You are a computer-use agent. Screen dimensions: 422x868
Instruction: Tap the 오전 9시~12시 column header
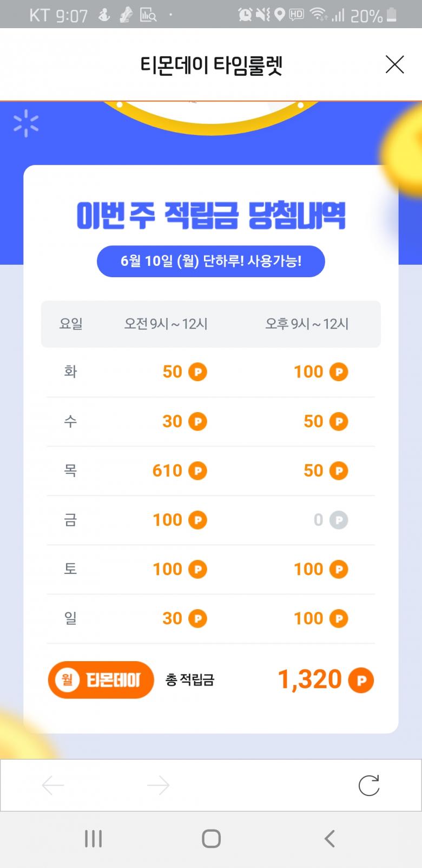(166, 324)
